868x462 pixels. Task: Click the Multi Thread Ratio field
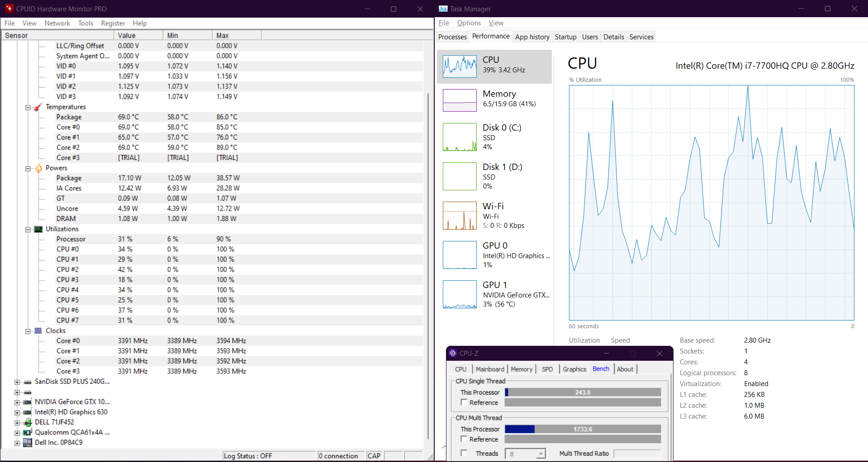[637, 453]
